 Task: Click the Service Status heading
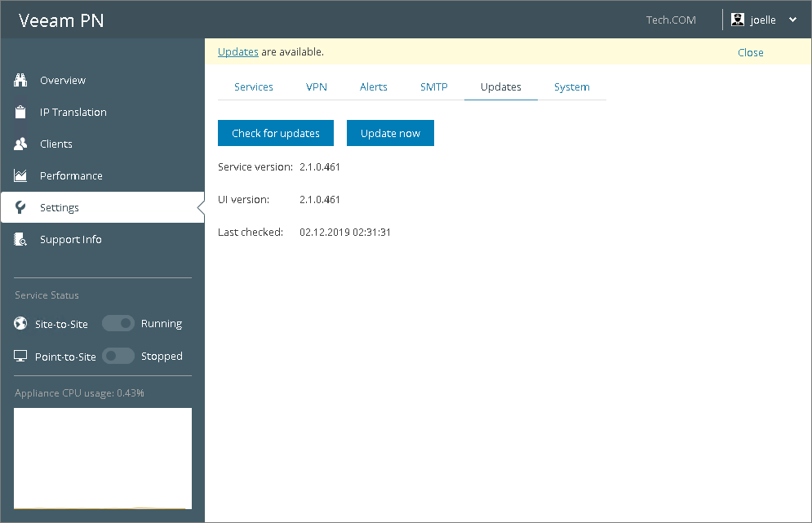pos(47,295)
